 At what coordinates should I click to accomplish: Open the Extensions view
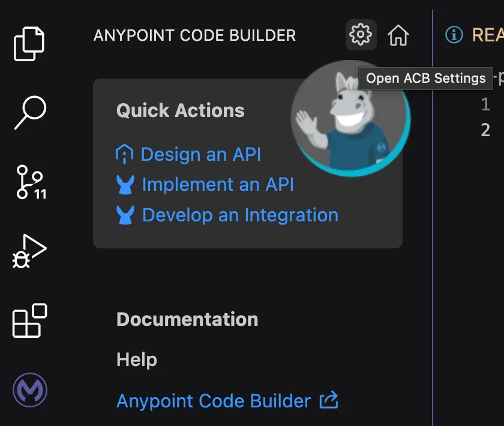[x=29, y=320]
